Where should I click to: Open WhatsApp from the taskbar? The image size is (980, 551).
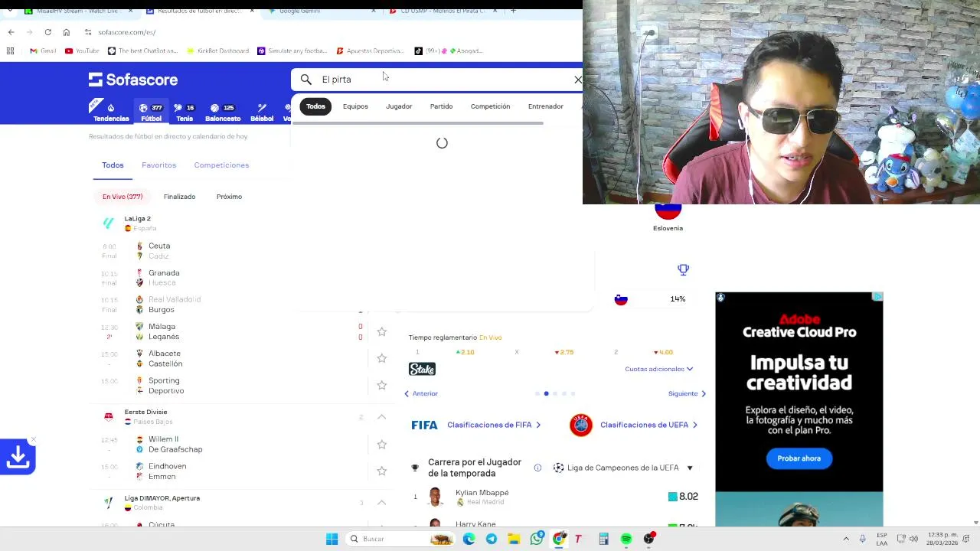pos(537,539)
